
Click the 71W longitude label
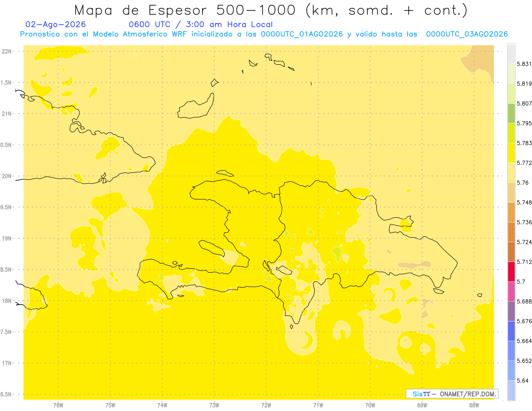pos(318,405)
